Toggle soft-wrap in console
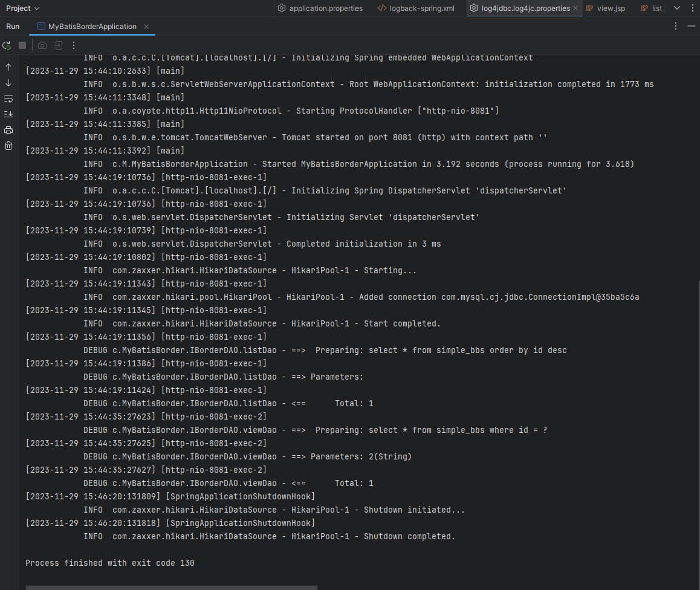 coord(8,99)
